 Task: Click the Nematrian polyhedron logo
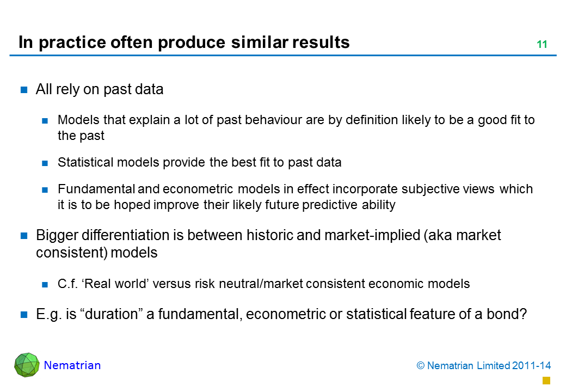pyautogui.click(x=27, y=365)
